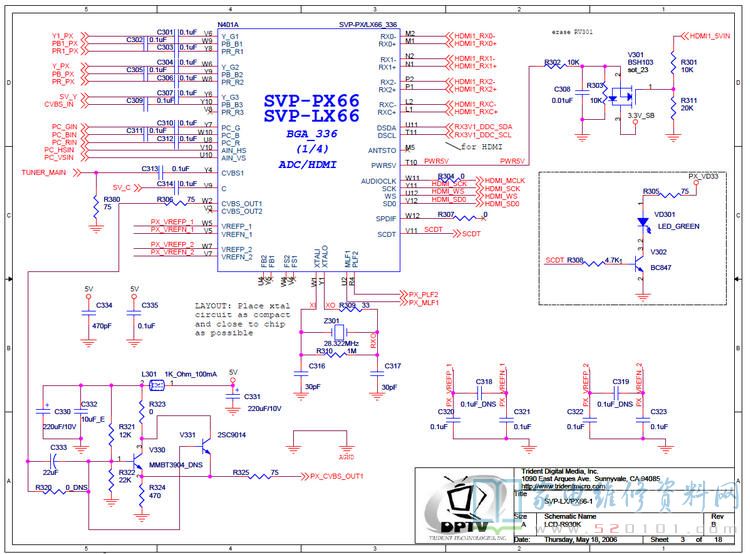This screenshot has height=554, width=750.
Task: Select the 'for HDMI' annotation
Action: coord(482,146)
